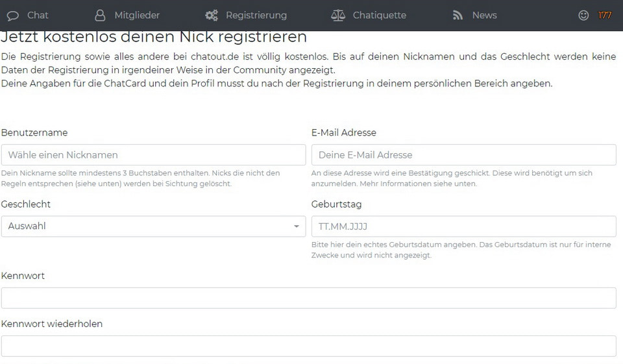Open the Chat menu item
The width and height of the screenshot is (623, 364).
click(38, 15)
